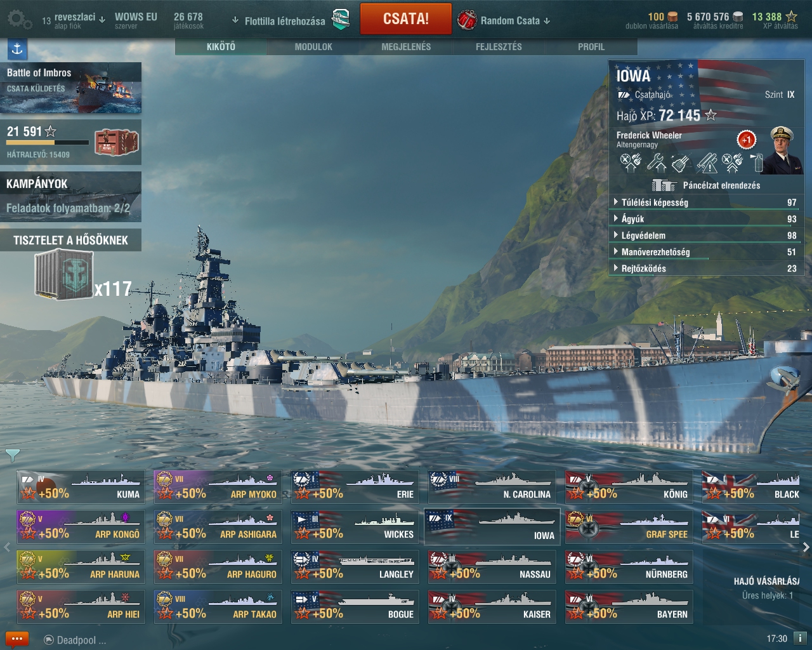This screenshot has height=650, width=812.
Task: Click the red CSATA! battle button
Action: [406, 19]
